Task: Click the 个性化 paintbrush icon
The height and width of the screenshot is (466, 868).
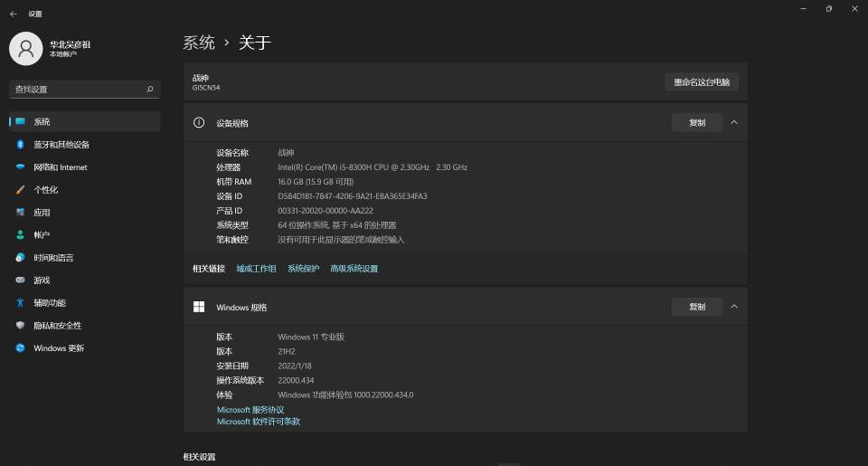Action: click(21, 189)
